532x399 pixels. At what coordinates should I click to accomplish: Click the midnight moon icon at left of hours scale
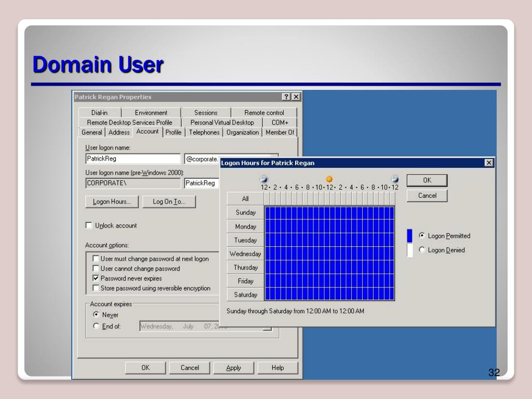(x=263, y=179)
